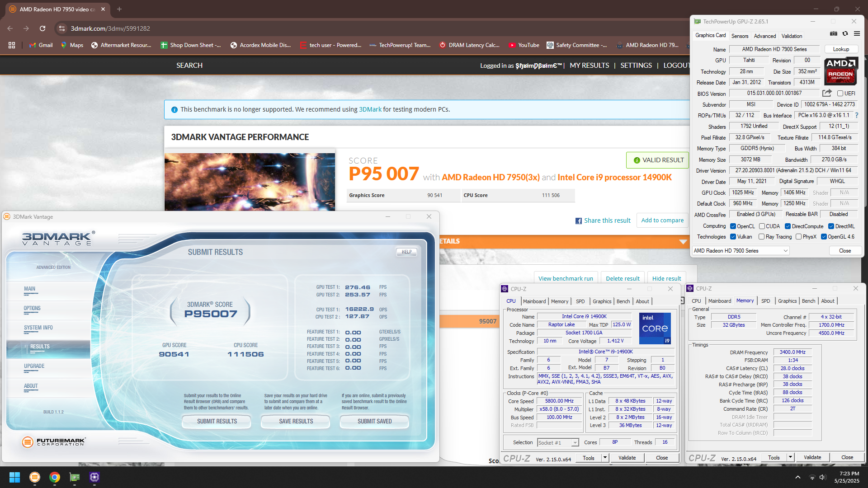
Task: Open the Bench tab in left CPU-Z window
Action: [x=623, y=301]
